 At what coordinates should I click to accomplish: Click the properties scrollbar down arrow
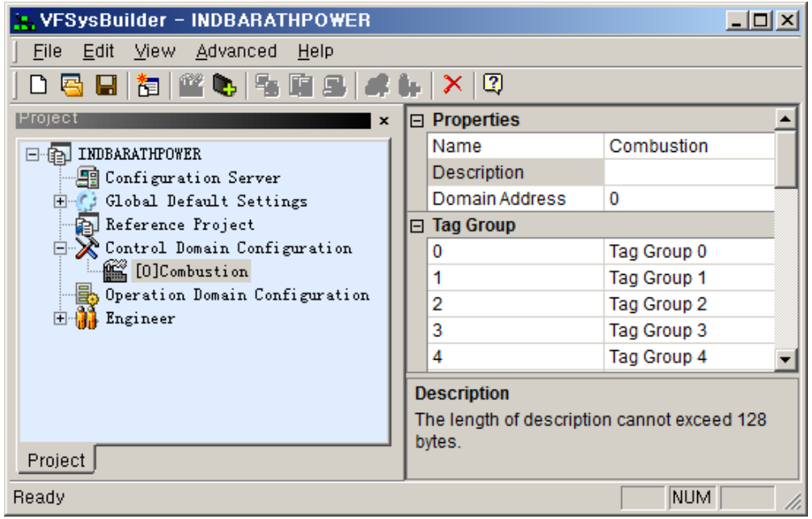click(x=785, y=359)
